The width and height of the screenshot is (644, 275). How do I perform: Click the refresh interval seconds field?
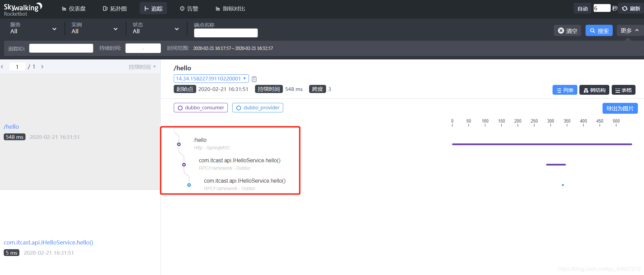pyautogui.click(x=602, y=8)
